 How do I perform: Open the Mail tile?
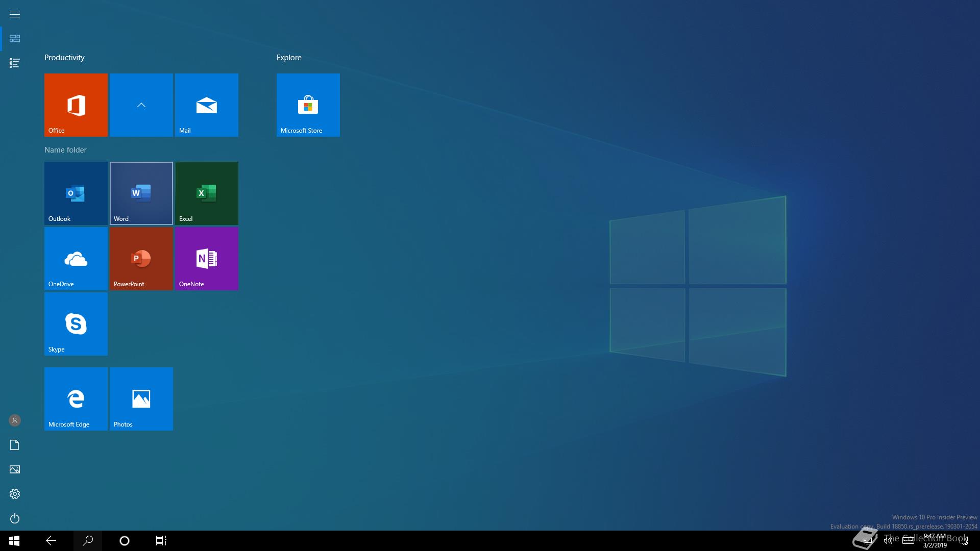coord(207,105)
